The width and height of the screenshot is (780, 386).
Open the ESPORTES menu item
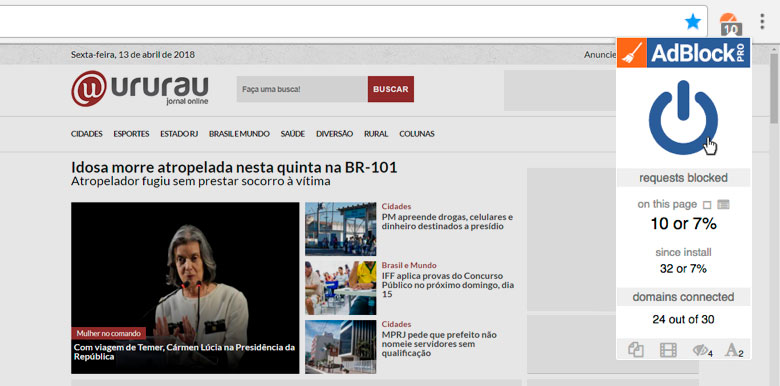coord(131,134)
